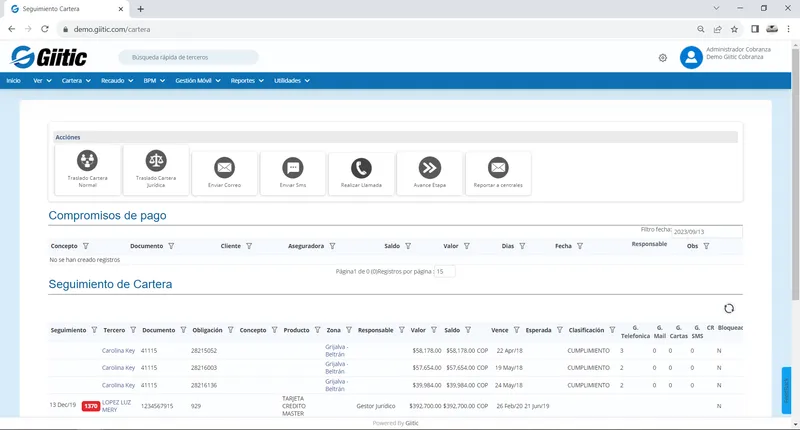Open LOPEZ LUZ MERY tercero link
This screenshot has width=800, height=430.
(116, 406)
